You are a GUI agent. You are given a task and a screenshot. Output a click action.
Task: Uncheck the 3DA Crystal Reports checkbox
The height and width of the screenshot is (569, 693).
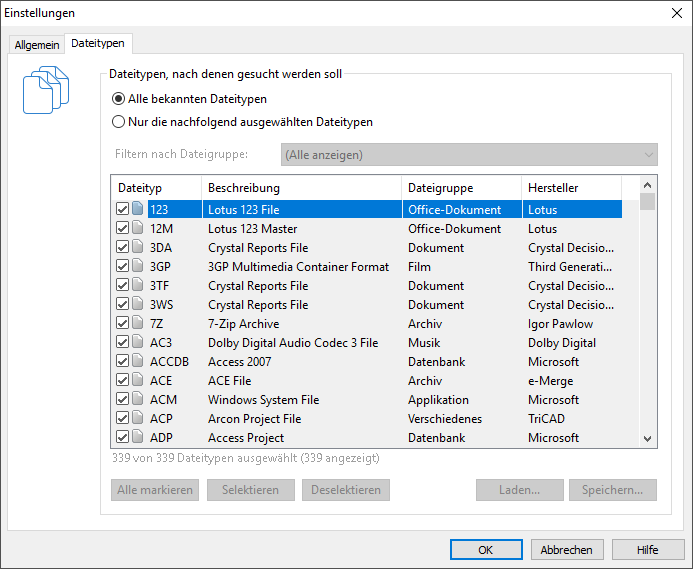123,248
